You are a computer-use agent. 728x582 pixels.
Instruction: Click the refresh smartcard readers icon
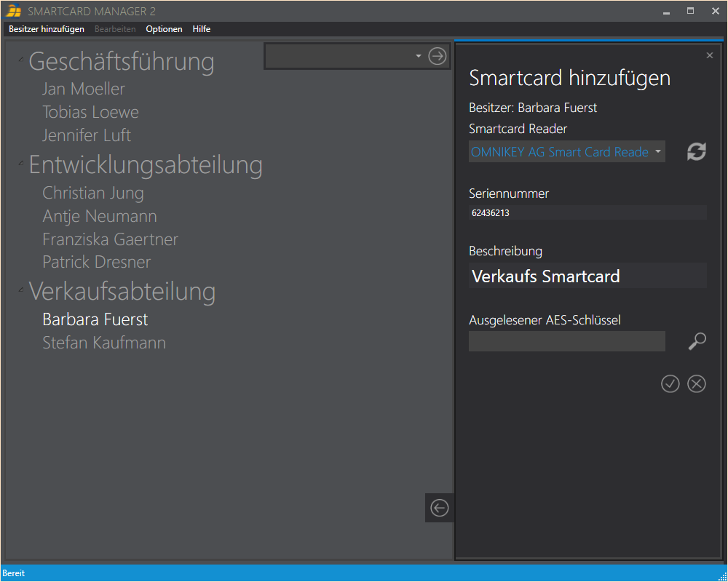click(697, 151)
